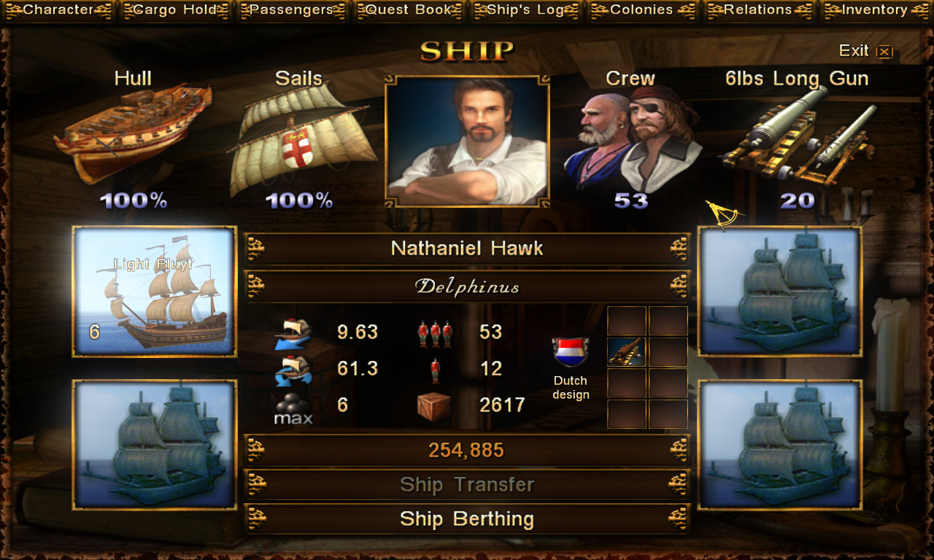This screenshot has height=560, width=934.
Task: Click the Dutch design flag icon
Action: (x=571, y=352)
